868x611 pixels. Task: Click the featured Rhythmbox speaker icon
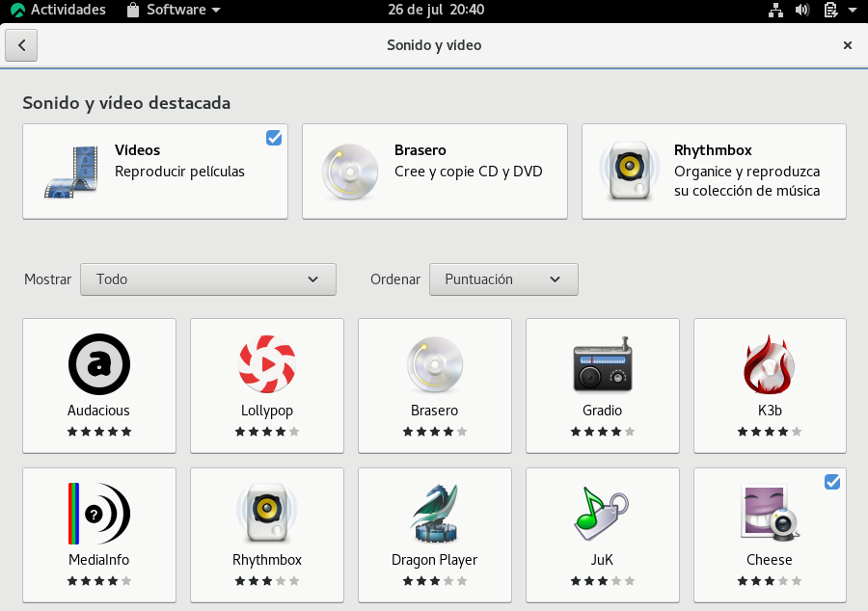point(630,172)
